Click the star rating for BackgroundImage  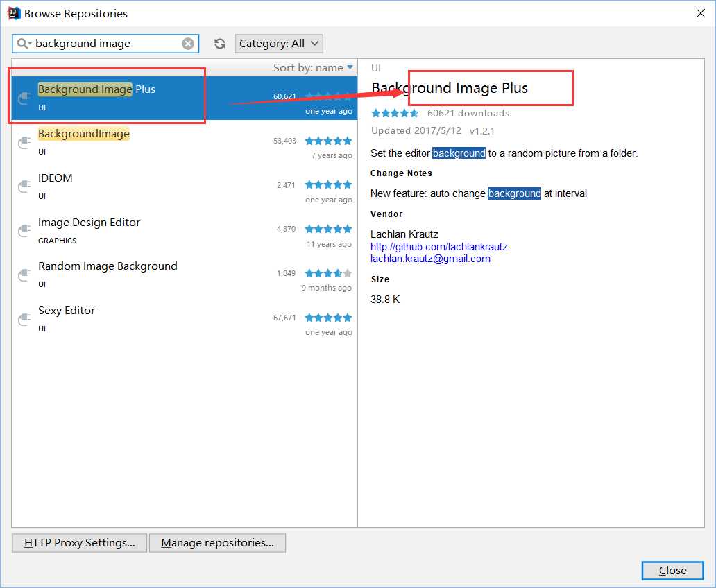click(x=328, y=141)
